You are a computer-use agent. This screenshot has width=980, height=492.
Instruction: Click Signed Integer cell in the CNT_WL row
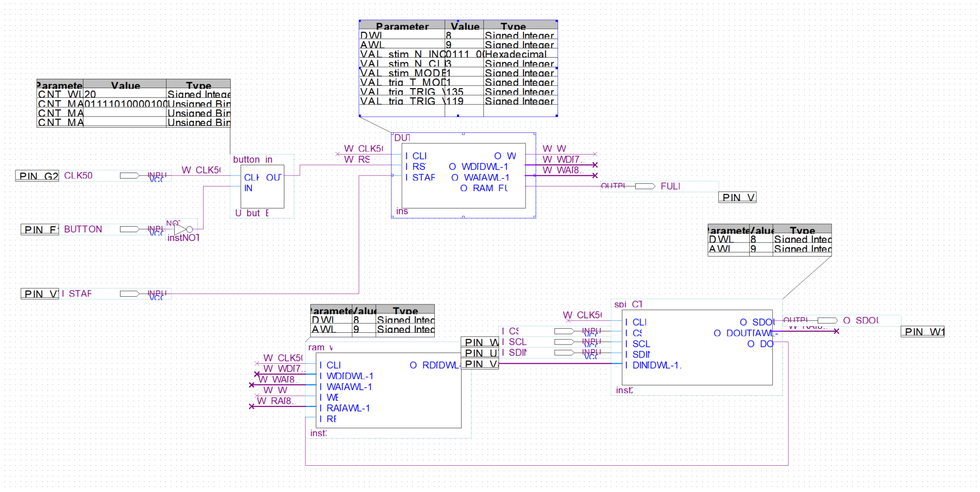coord(198,94)
